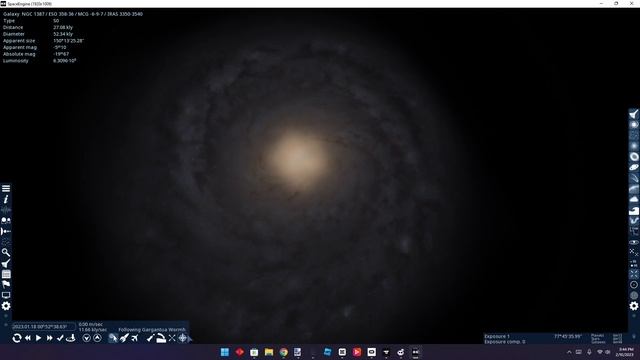Open the Solar system browser icon
Viewport: 640px width, 360px height.
[6, 221]
